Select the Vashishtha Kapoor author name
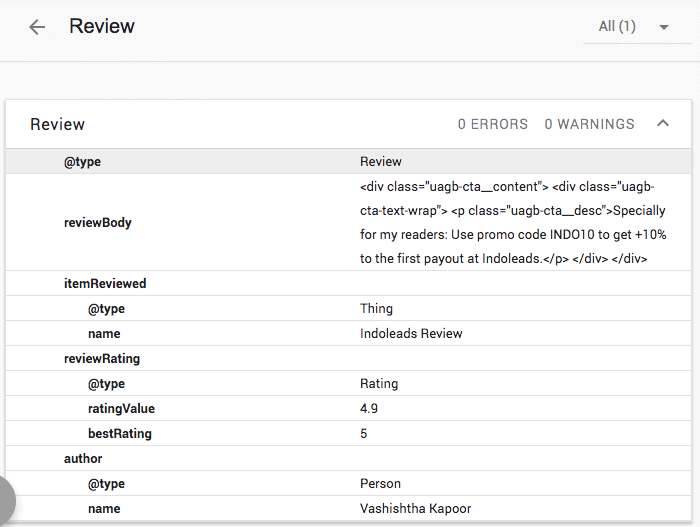The image size is (700, 527). 416,509
